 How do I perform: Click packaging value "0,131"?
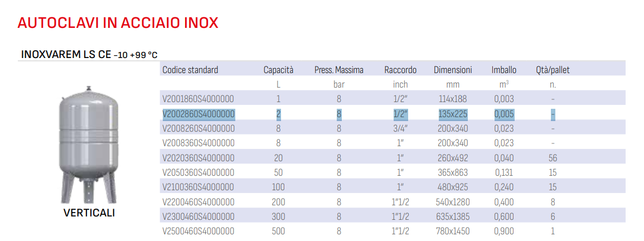click(x=504, y=173)
